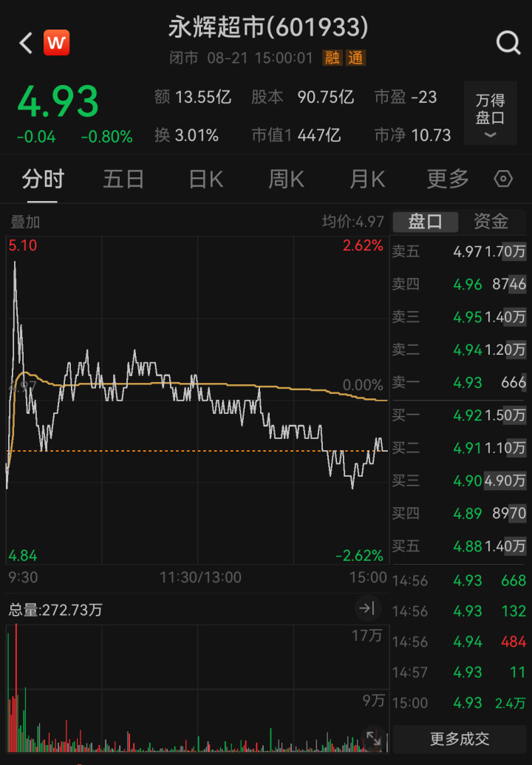Tap the 总量:272.73万 total volume label
Viewport: 532px width, 765px height.
click(55, 610)
